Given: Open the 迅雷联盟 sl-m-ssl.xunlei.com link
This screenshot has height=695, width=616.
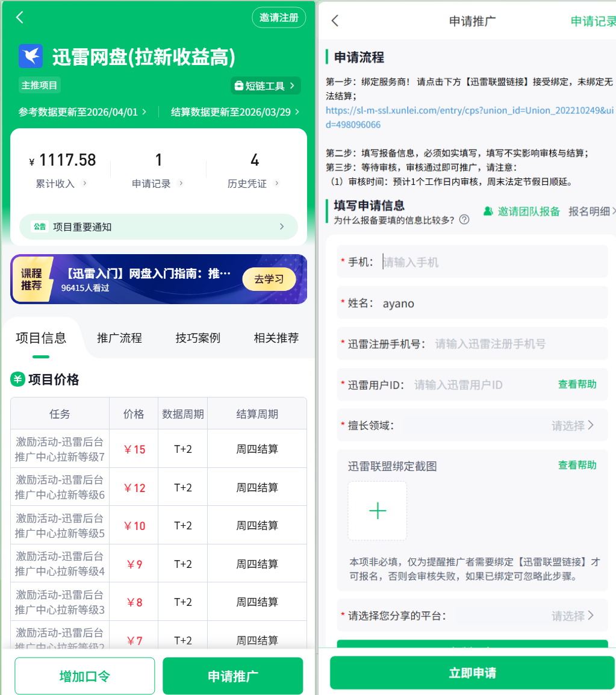Looking at the screenshot, I should [470, 117].
